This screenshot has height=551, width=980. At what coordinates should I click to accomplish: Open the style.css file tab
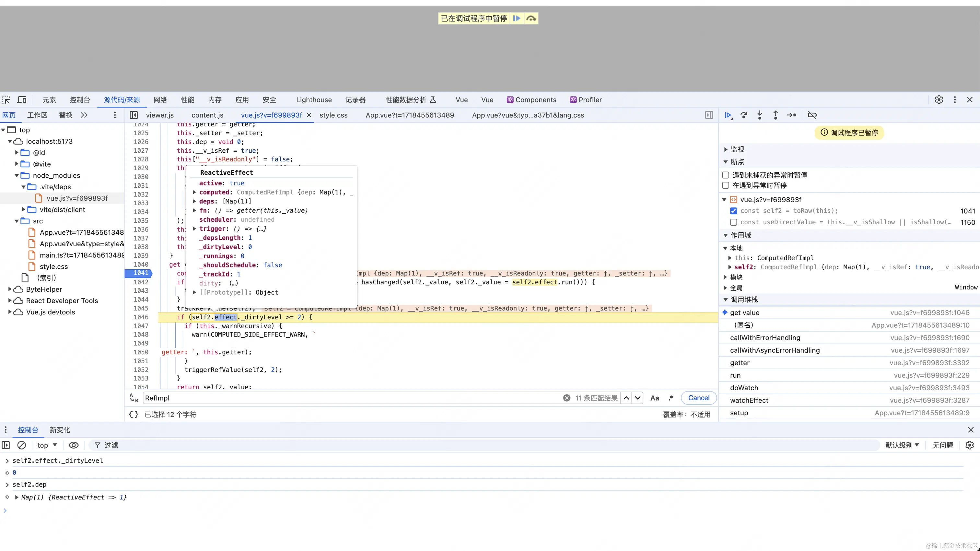[333, 115]
